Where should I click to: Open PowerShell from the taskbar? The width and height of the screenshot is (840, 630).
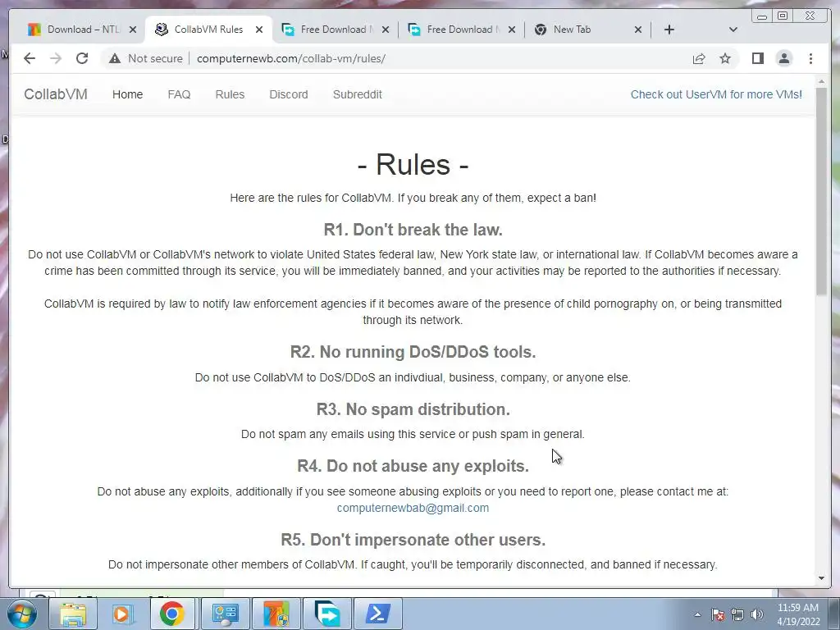pos(377,614)
